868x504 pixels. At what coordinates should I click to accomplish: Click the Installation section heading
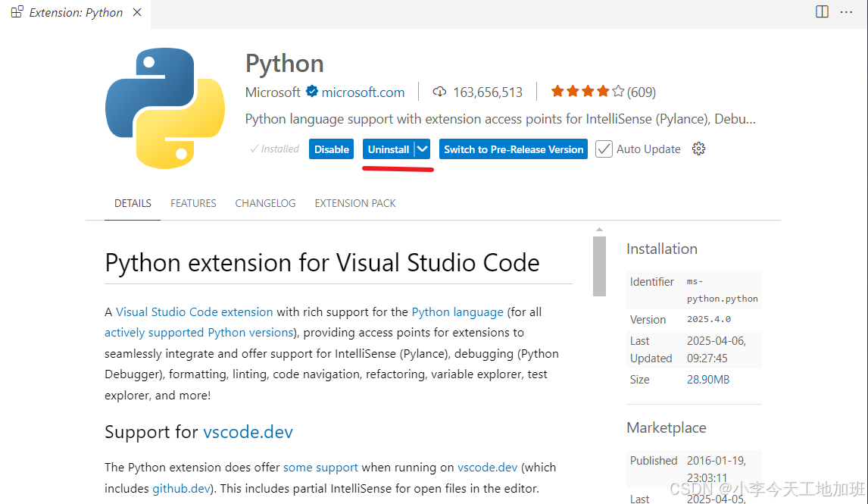click(661, 249)
